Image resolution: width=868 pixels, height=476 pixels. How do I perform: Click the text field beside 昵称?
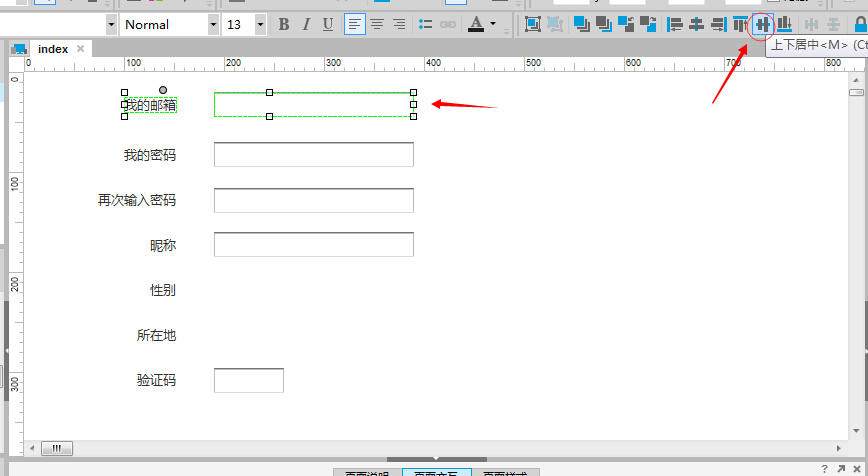[x=313, y=244]
